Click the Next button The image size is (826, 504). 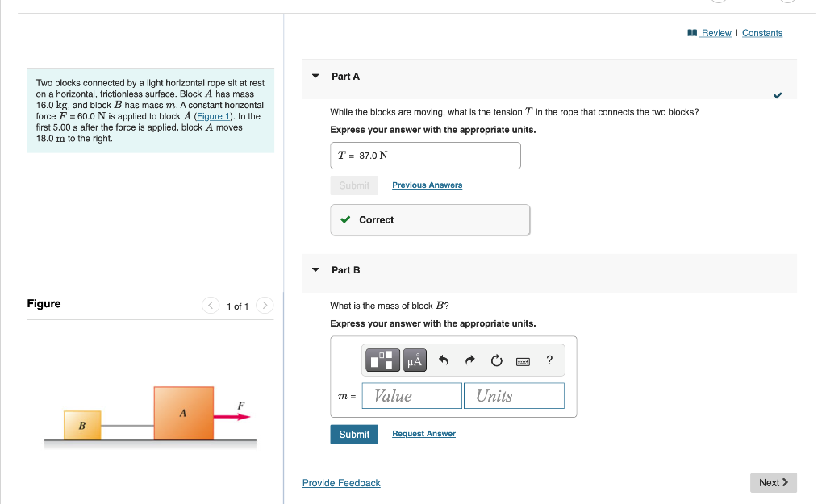click(772, 482)
